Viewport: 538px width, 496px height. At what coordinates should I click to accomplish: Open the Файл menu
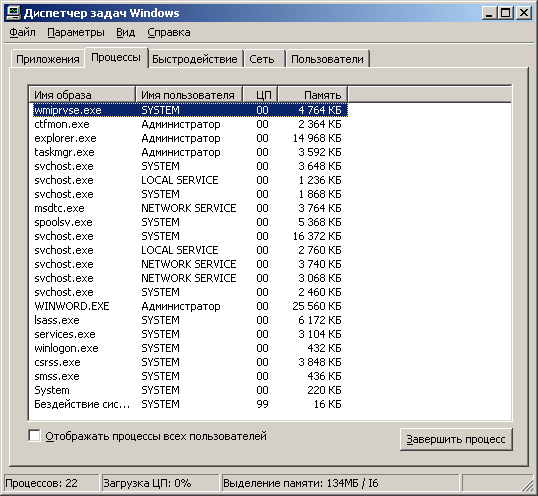coord(22,32)
